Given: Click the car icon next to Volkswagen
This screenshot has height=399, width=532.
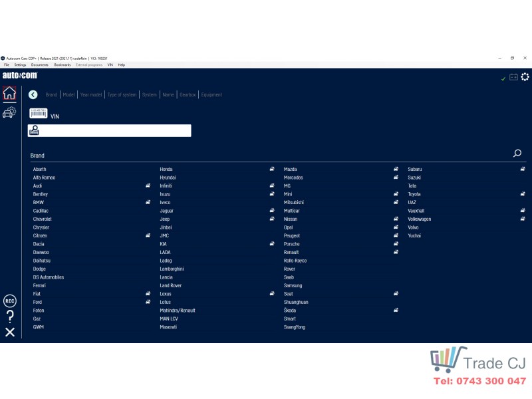Looking at the screenshot, I should (x=523, y=219).
